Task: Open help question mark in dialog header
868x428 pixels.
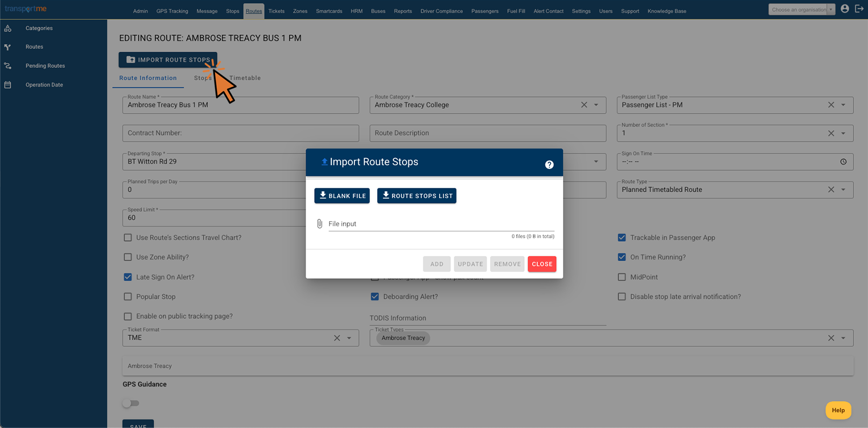Action: (549, 165)
